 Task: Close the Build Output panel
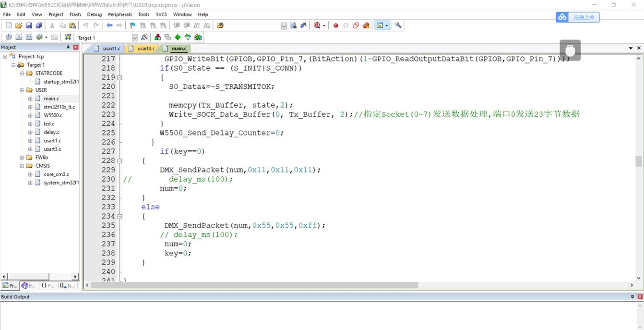click(640, 297)
